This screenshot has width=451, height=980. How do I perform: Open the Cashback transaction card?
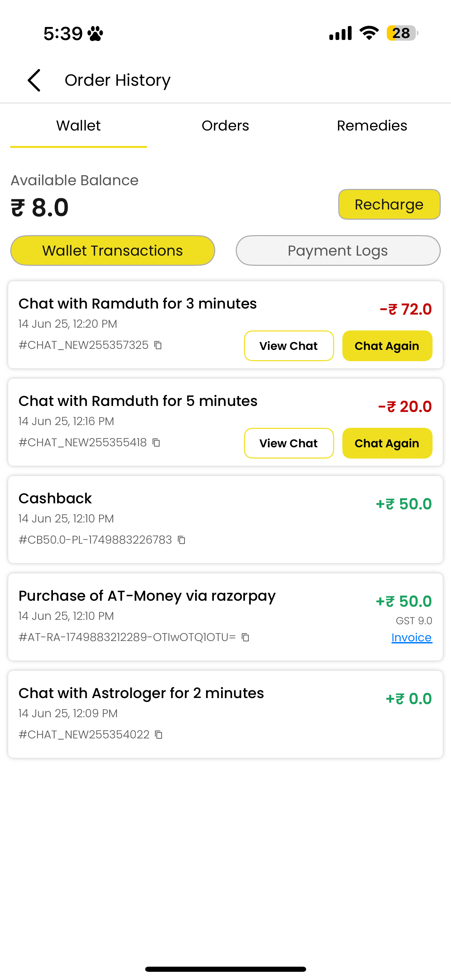(225, 519)
